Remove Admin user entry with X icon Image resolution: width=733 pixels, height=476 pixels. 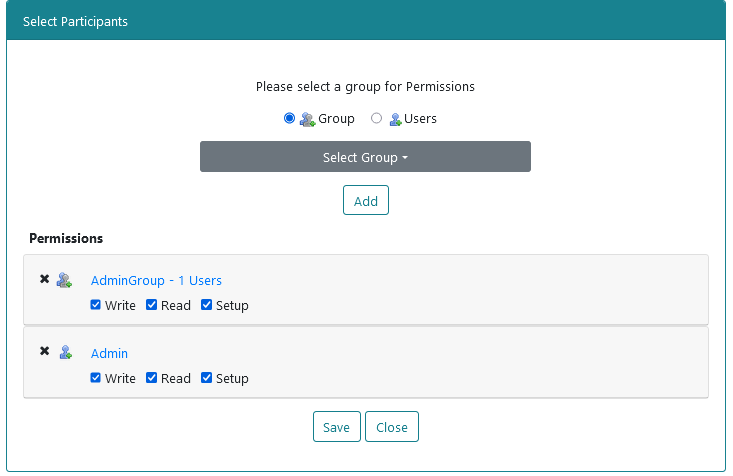pos(44,351)
